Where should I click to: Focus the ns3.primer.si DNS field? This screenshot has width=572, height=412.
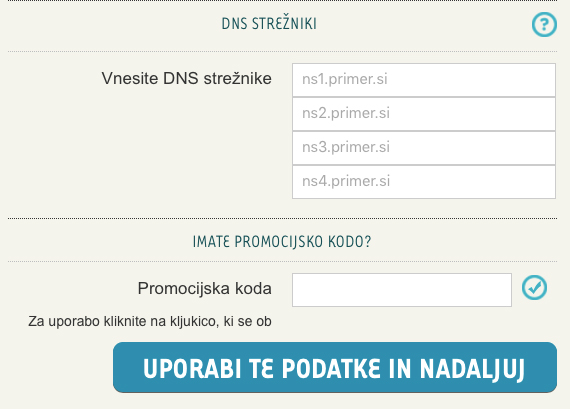click(424, 148)
